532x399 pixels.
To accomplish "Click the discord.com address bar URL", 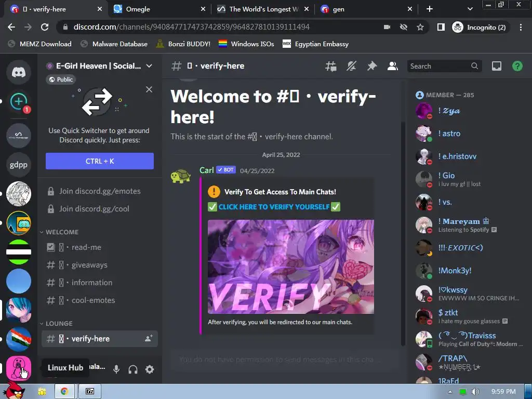I will pyautogui.click(x=191, y=27).
